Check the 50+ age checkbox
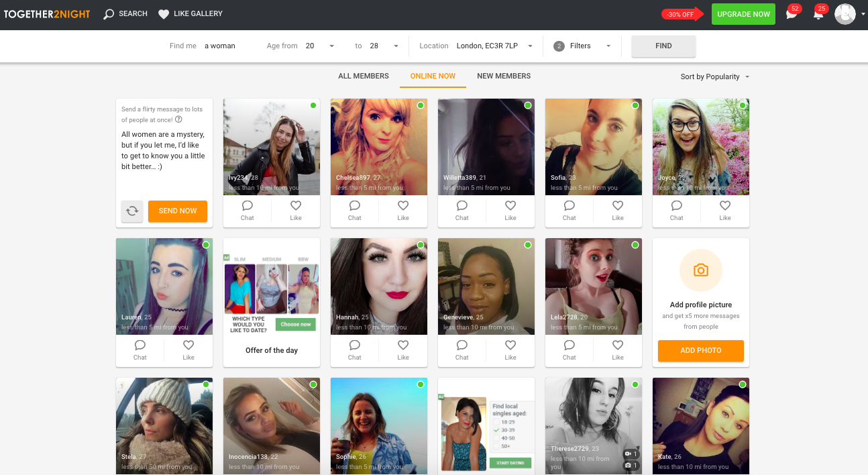 [496, 446]
